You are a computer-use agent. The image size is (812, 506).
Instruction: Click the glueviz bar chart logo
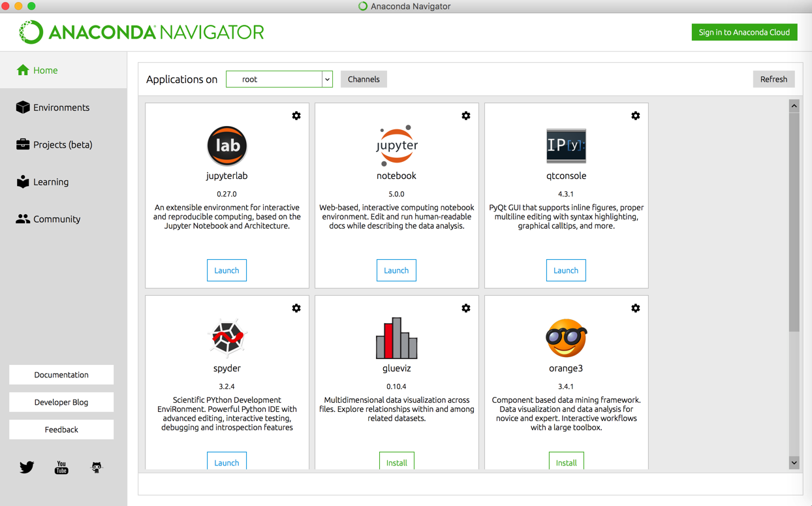pos(397,338)
